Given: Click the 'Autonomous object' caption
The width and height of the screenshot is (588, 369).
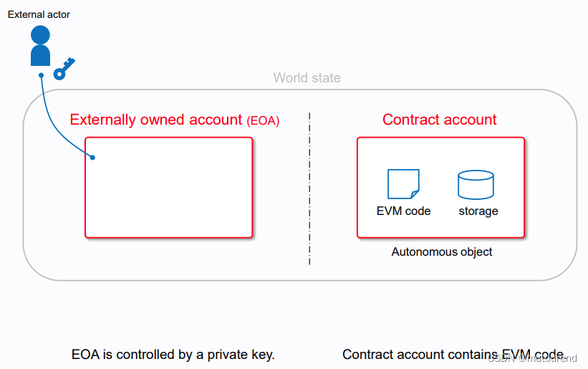Looking at the screenshot, I should [442, 251].
